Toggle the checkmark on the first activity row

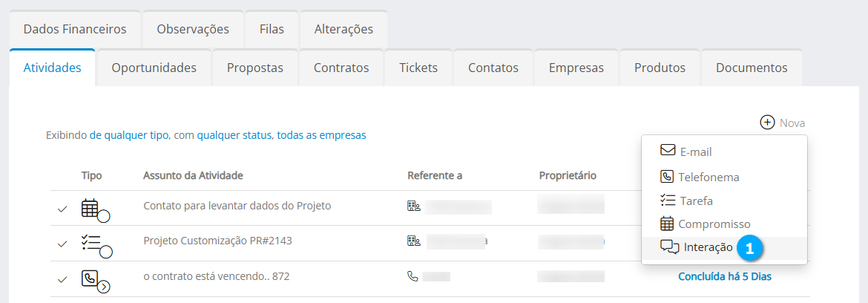[x=62, y=209]
